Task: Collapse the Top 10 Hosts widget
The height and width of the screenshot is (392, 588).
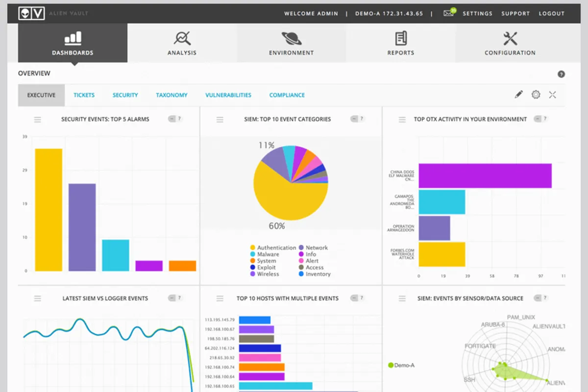Action: coord(354,297)
